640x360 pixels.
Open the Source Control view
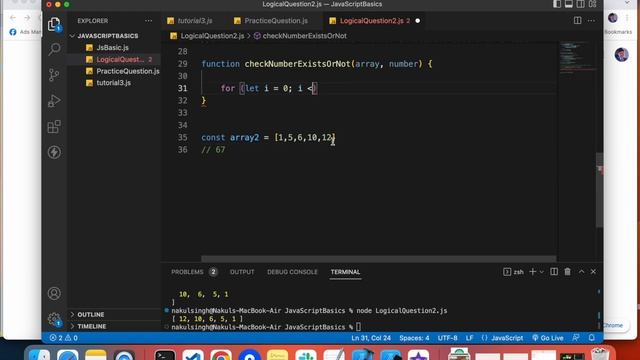pos(54,75)
